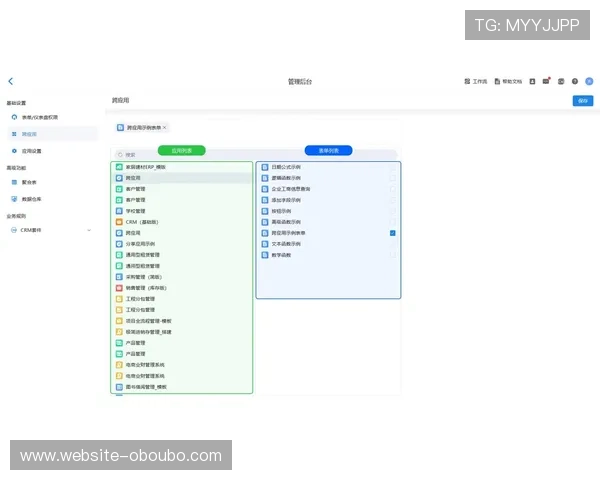Go to 聚合表 in the sidebar
The image size is (600, 480).
29,182
